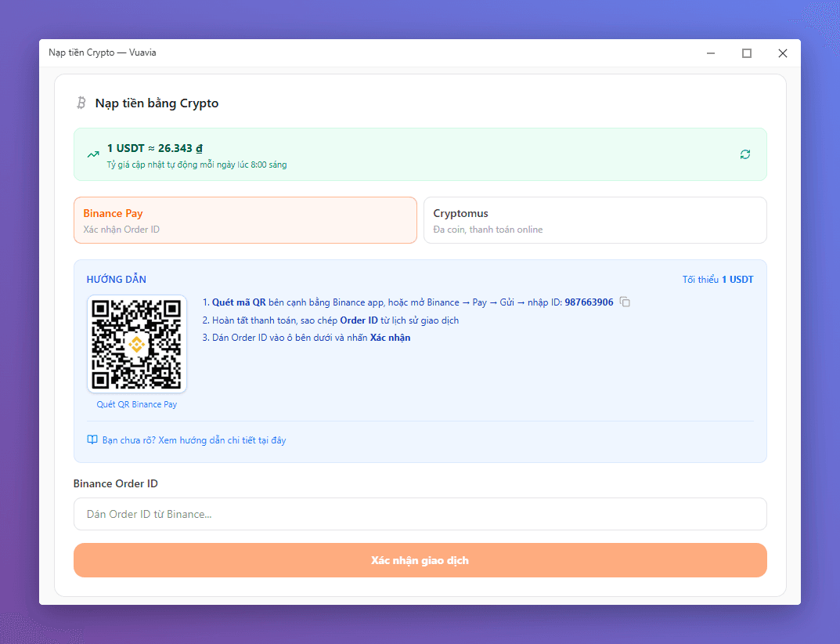840x644 pixels.
Task: Click the "Nạp tiền bằng Crypto" page heading
Action: [x=157, y=103]
